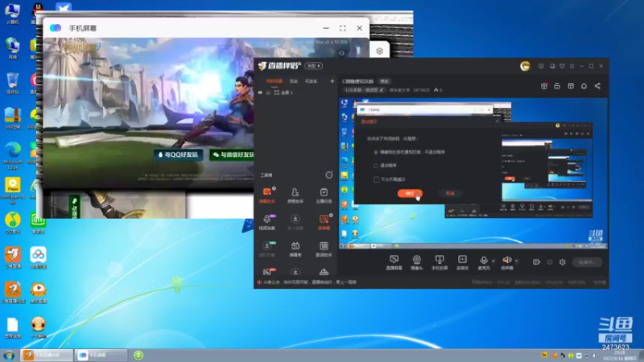Open the 弹幕助手 tool in the toolbox
644x362 pixels.
point(267,195)
